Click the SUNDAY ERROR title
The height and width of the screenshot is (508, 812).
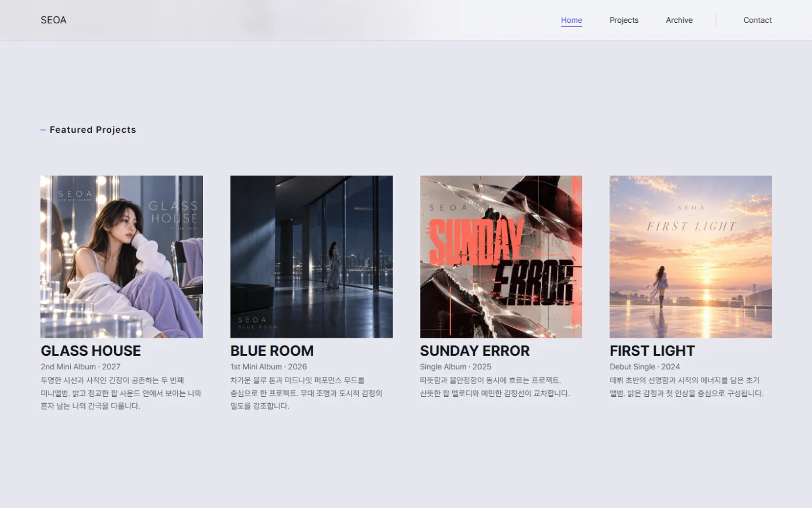click(474, 351)
